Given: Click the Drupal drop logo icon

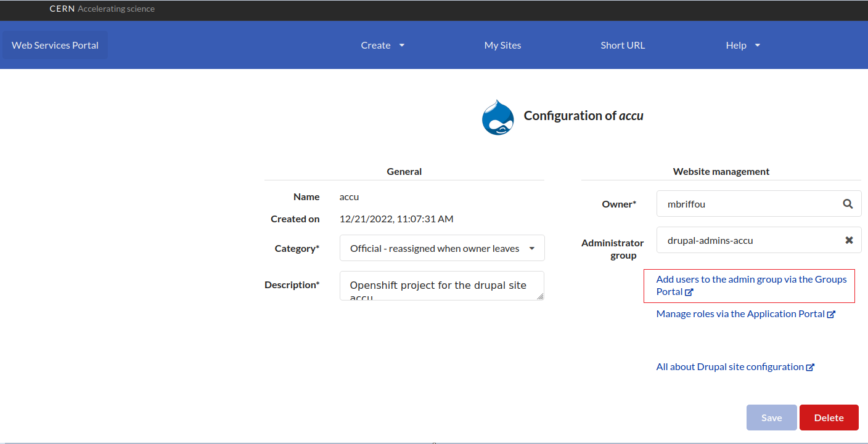Looking at the screenshot, I should (497, 117).
